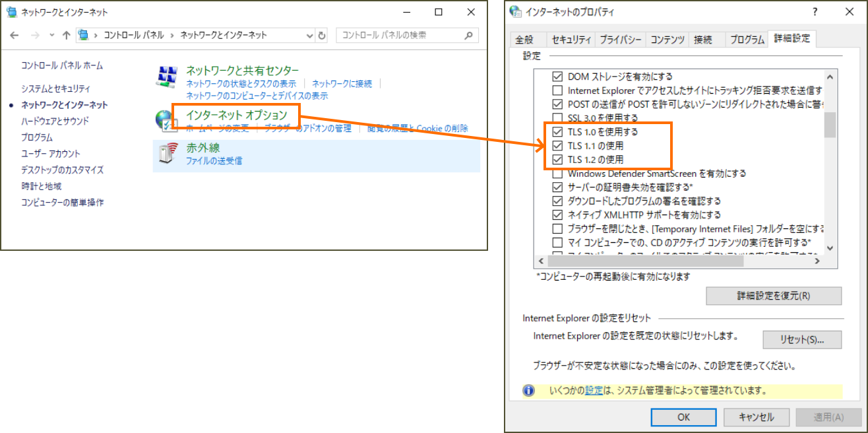Click the Network and Sharing Center icon
Image resolution: width=868 pixels, height=433 pixels.
167,77
